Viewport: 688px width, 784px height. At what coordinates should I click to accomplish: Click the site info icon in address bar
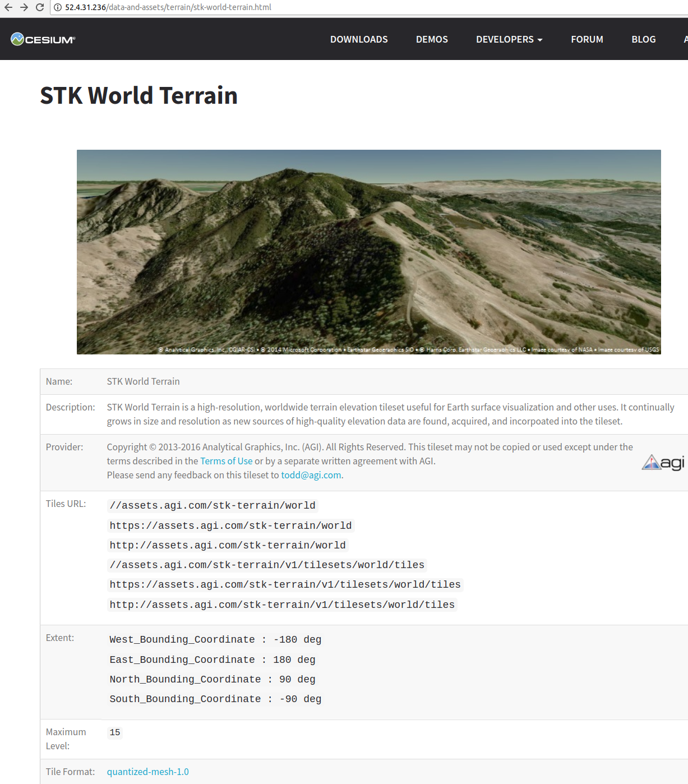pyautogui.click(x=58, y=7)
